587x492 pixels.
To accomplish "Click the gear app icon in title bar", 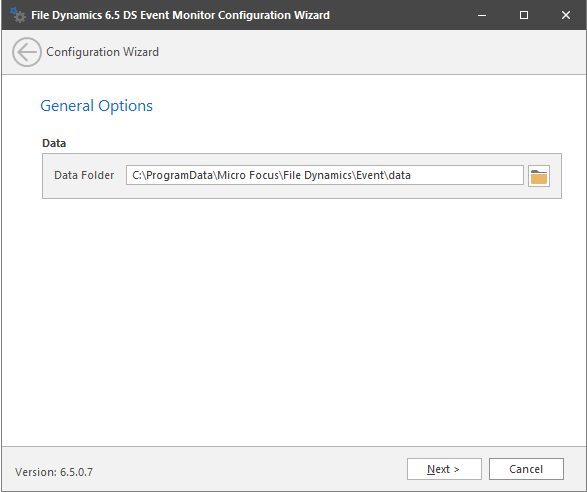I will pos(18,15).
